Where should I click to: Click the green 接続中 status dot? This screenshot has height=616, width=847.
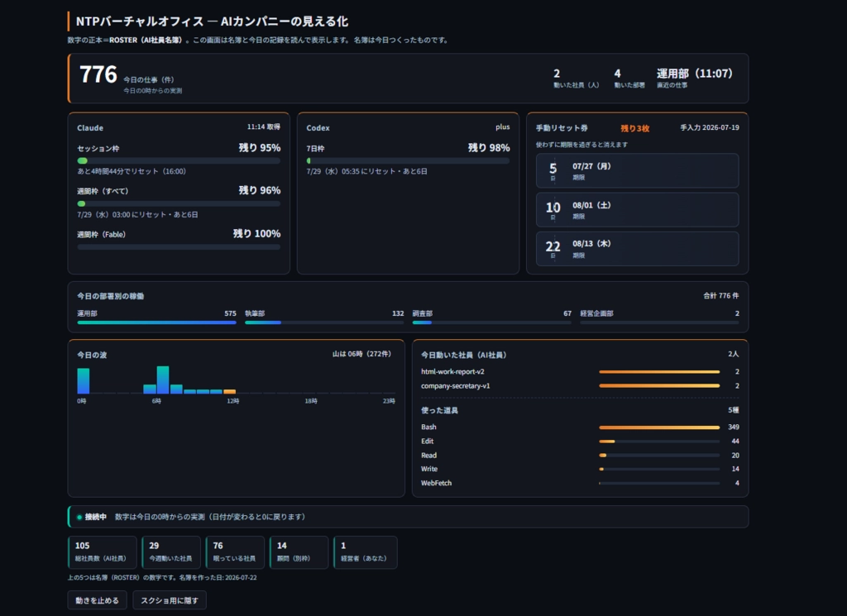pos(79,518)
